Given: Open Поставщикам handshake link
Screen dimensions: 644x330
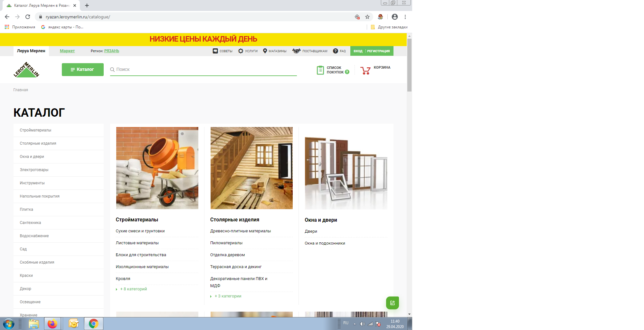Looking at the screenshot, I should point(310,51).
